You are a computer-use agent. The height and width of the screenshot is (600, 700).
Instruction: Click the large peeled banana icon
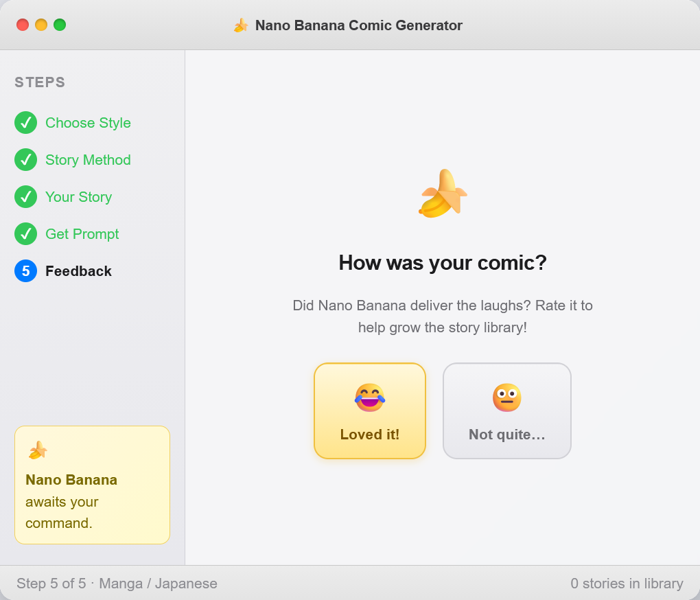pyautogui.click(x=443, y=194)
